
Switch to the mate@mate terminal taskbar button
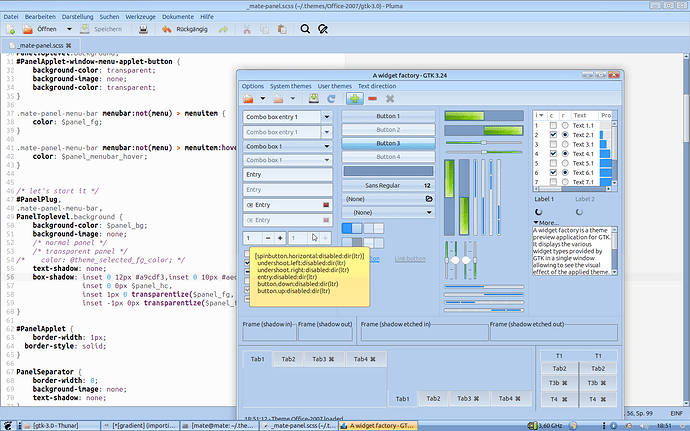point(219,426)
